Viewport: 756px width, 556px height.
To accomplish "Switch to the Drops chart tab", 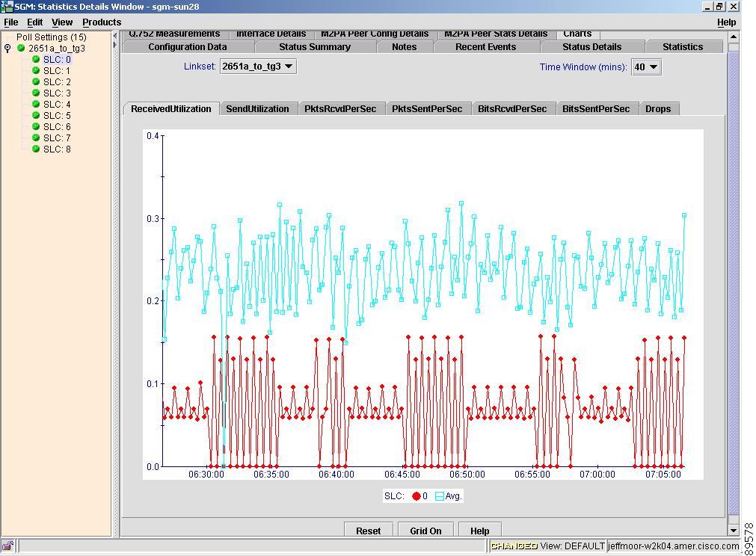I will [658, 109].
